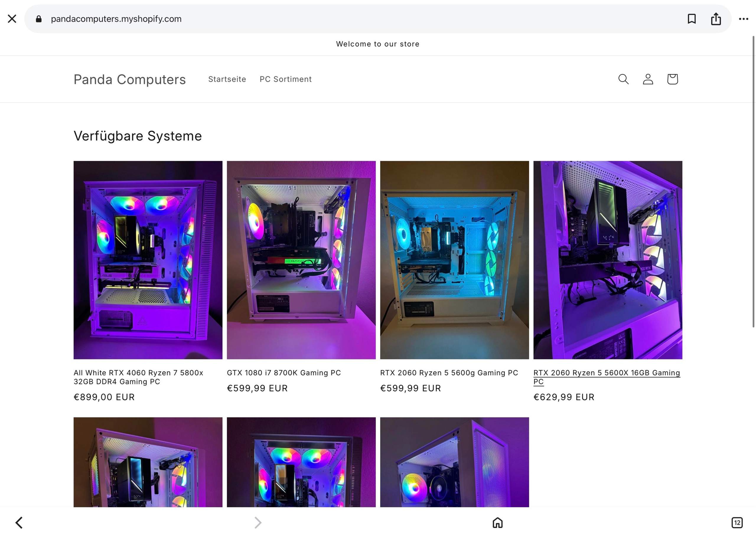Open the PC Sortiment menu item
The width and height of the screenshot is (756, 552).
(x=286, y=79)
